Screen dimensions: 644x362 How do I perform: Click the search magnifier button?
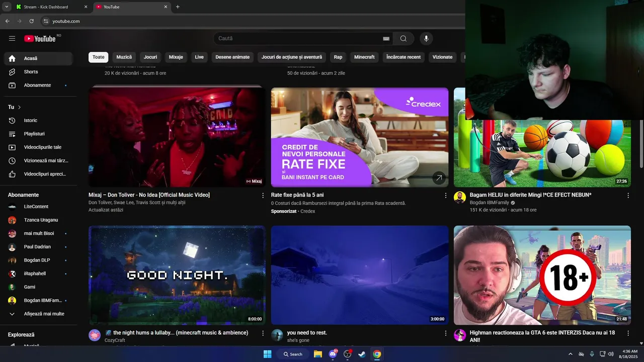(404, 38)
